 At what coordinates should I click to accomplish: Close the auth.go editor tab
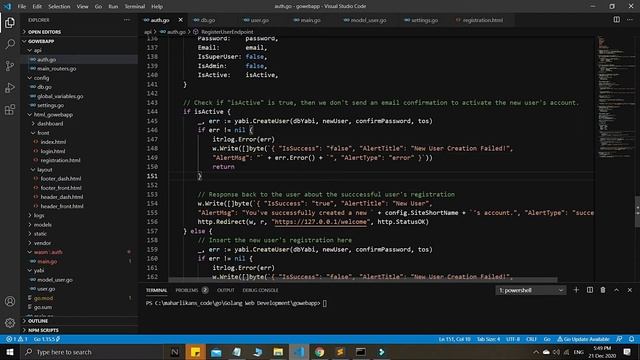click(180, 20)
